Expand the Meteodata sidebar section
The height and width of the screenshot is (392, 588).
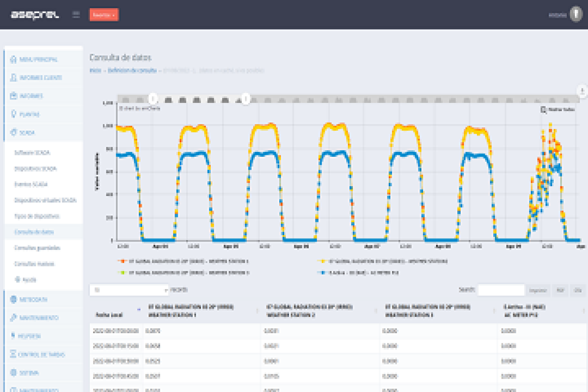pyautogui.click(x=33, y=299)
